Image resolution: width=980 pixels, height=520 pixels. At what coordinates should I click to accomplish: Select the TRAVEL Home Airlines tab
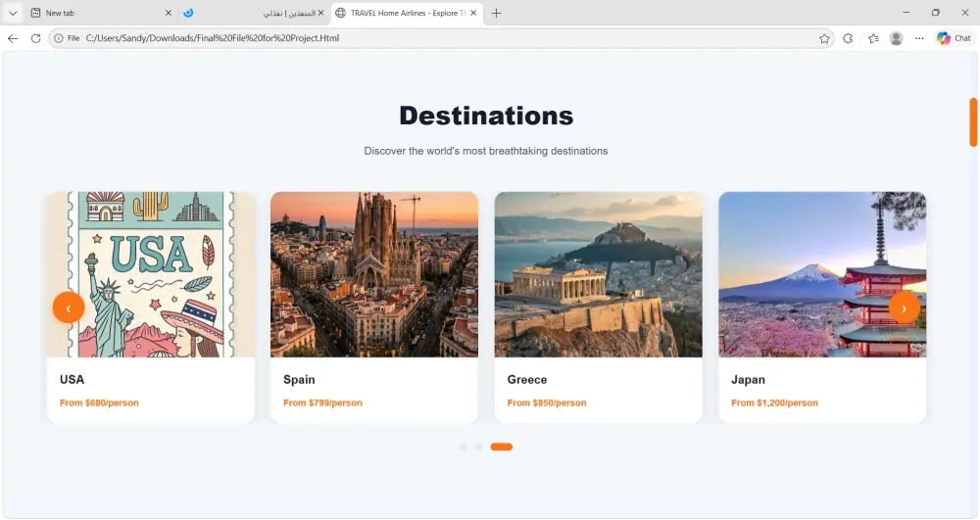[407, 13]
